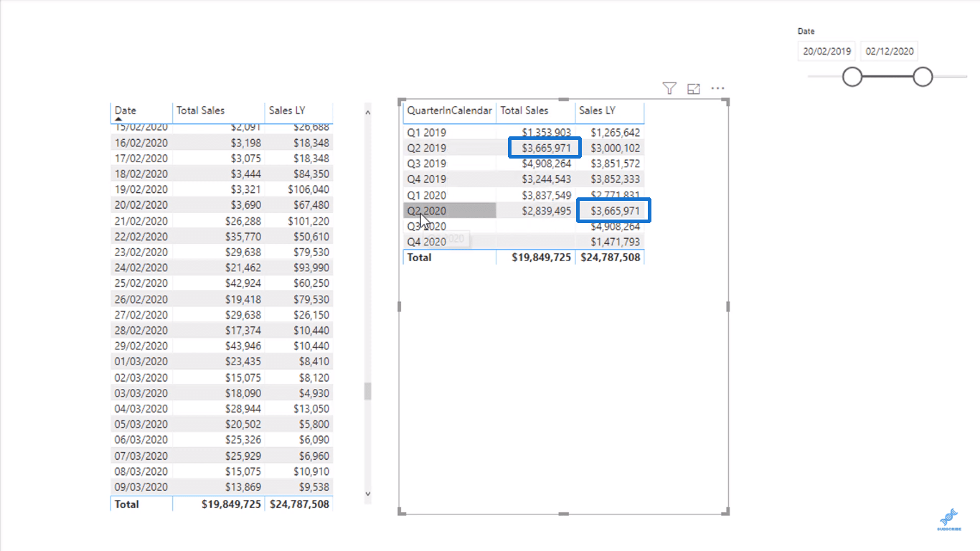Select the Q3 2019 row label
Image resolution: width=980 pixels, height=551 pixels.
point(426,164)
